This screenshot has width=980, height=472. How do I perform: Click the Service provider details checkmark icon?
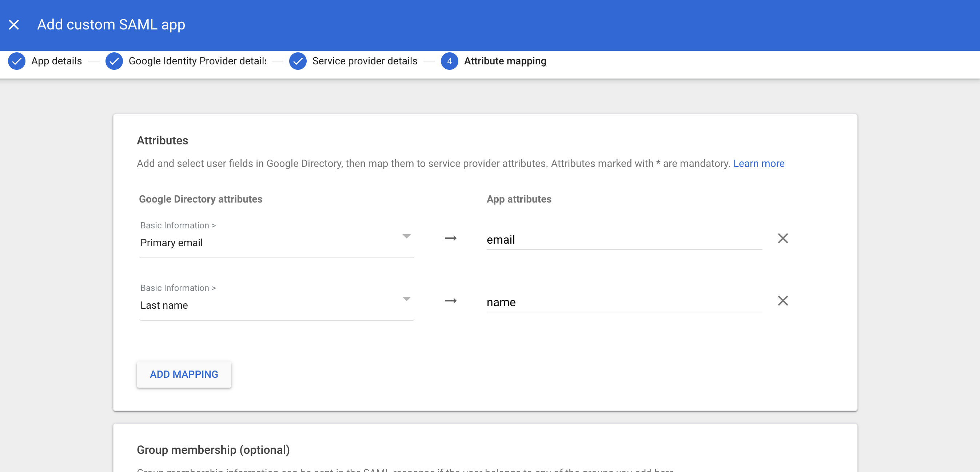[298, 61]
